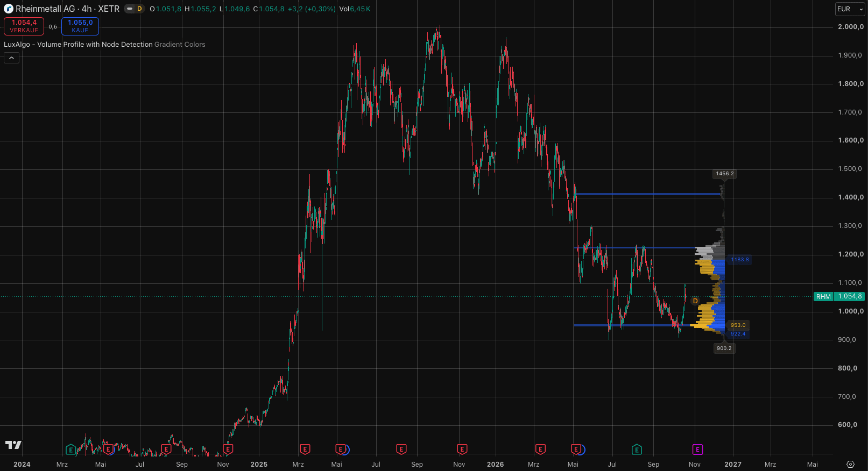This screenshot has width=868, height=471.
Task: Click the yellow 953.0 volume profile level label
Action: (x=738, y=325)
